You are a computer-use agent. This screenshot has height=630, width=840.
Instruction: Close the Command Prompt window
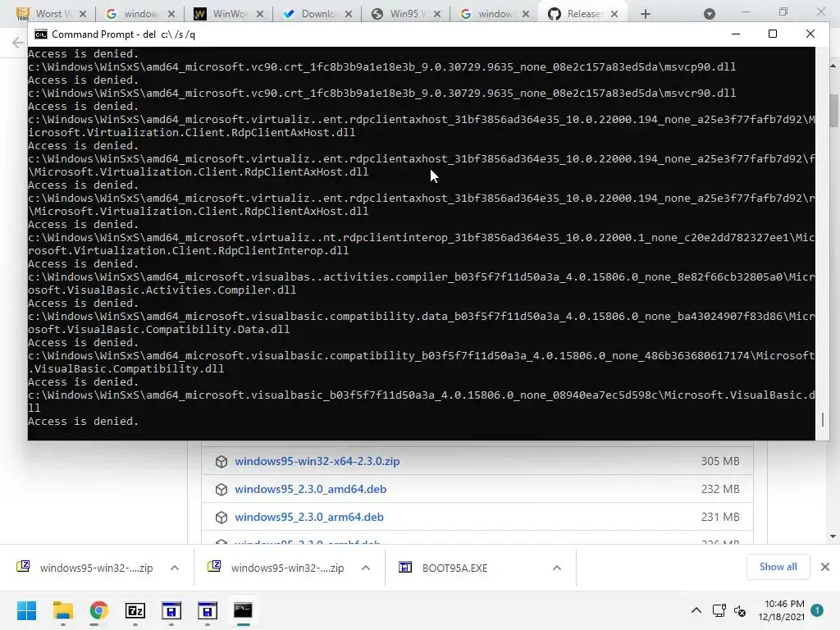pyautogui.click(x=810, y=34)
